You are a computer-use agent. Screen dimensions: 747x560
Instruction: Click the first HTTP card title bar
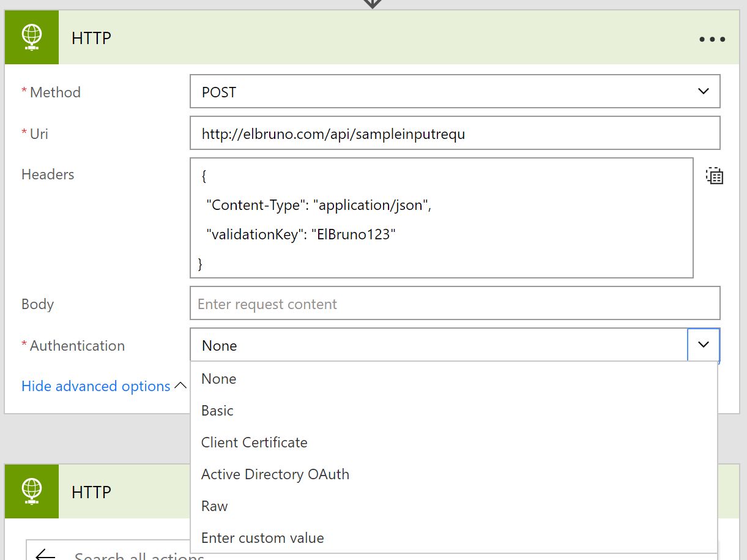coord(367,39)
